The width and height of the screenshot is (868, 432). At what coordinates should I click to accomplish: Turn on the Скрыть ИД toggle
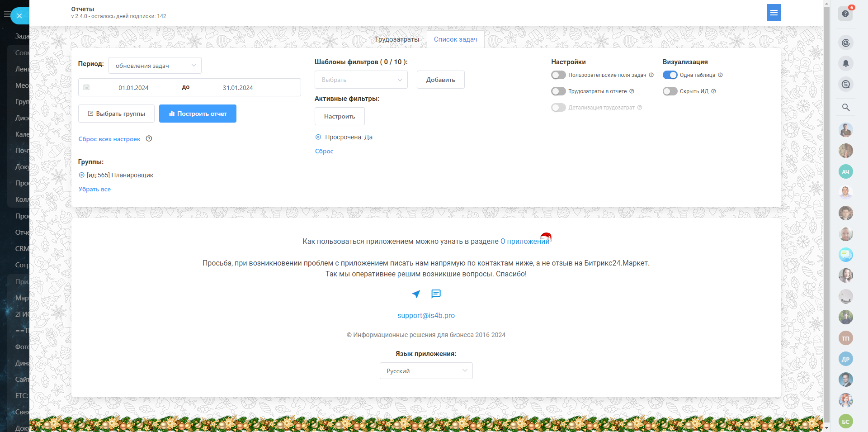click(x=670, y=91)
